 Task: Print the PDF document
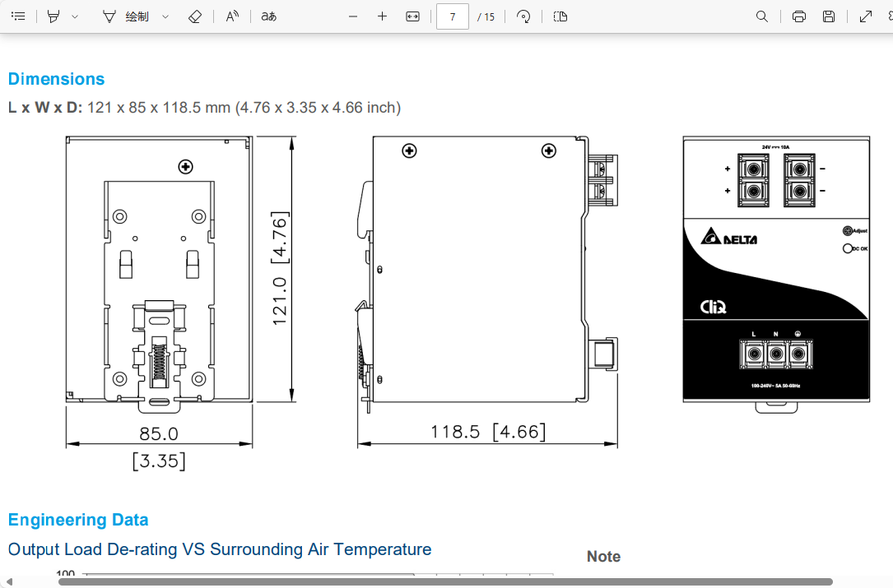[x=798, y=16]
